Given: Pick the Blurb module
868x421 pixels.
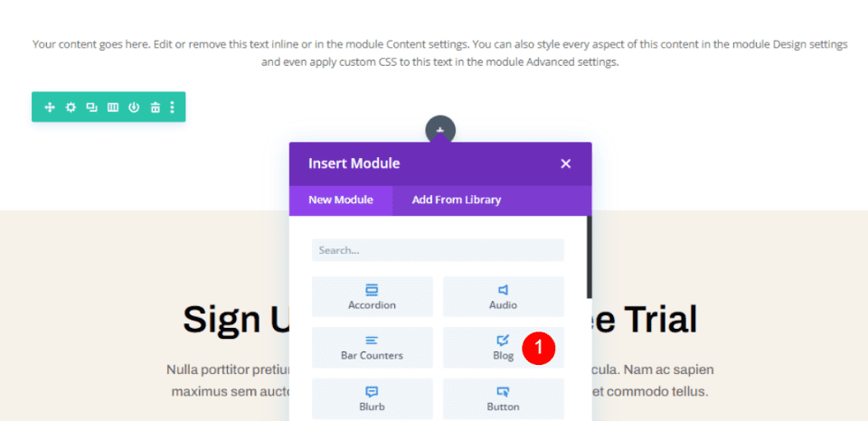Looking at the screenshot, I should click(x=372, y=398).
